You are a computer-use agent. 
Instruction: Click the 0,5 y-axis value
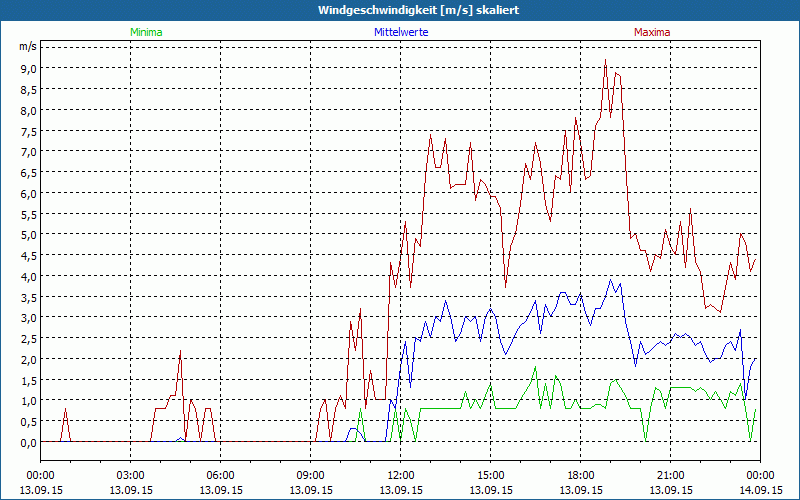(29, 421)
